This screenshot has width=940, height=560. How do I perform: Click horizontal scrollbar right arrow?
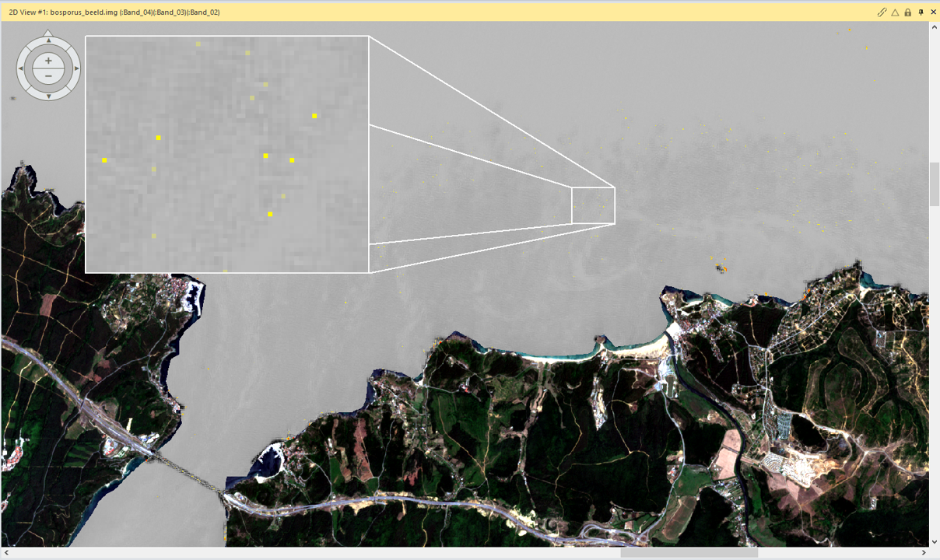point(923,553)
